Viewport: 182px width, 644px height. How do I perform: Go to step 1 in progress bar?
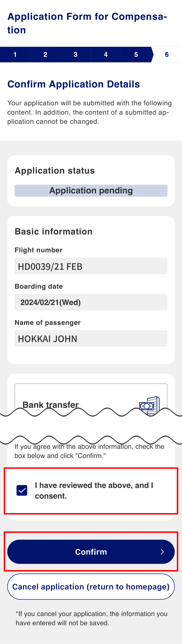(15, 54)
